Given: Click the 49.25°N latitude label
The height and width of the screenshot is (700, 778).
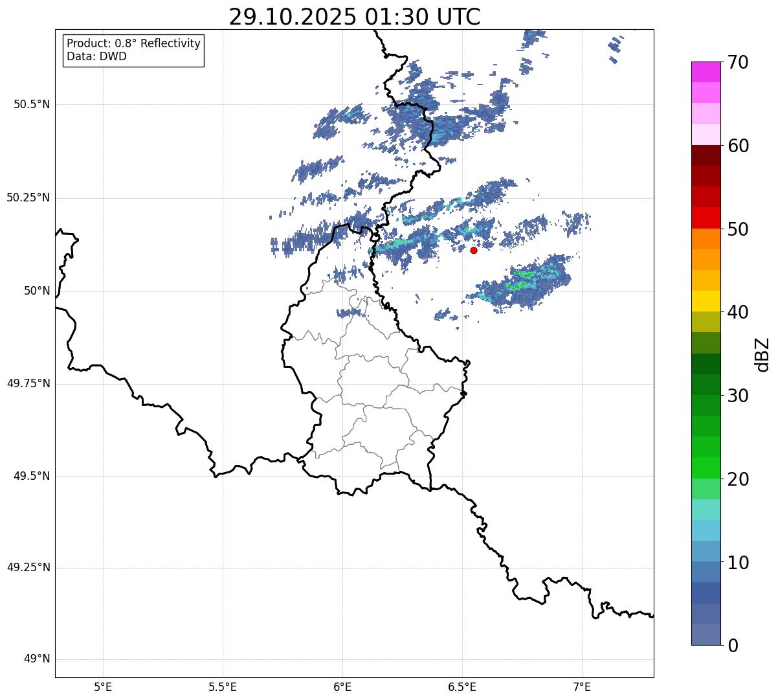Looking at the screenshot, I should pyautogui.click(x=28, y=567).
